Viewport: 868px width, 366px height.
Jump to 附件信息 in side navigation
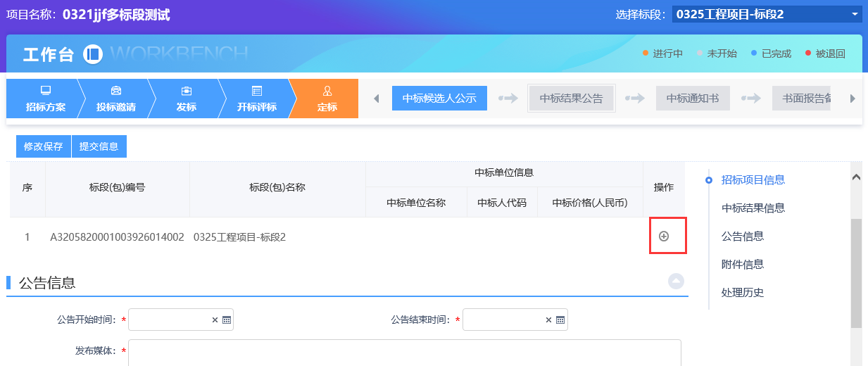(743, 265)
